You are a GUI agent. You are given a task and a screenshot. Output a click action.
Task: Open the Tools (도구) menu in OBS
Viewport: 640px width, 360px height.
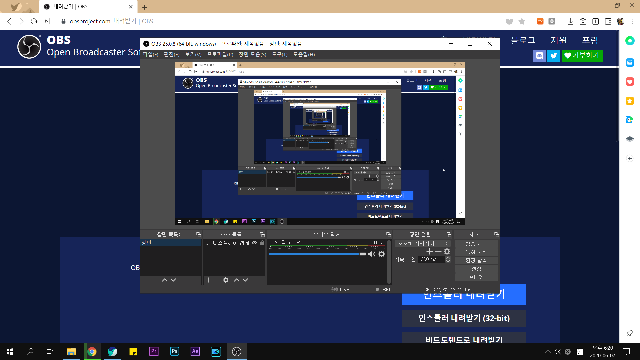(x=279, y=54)
